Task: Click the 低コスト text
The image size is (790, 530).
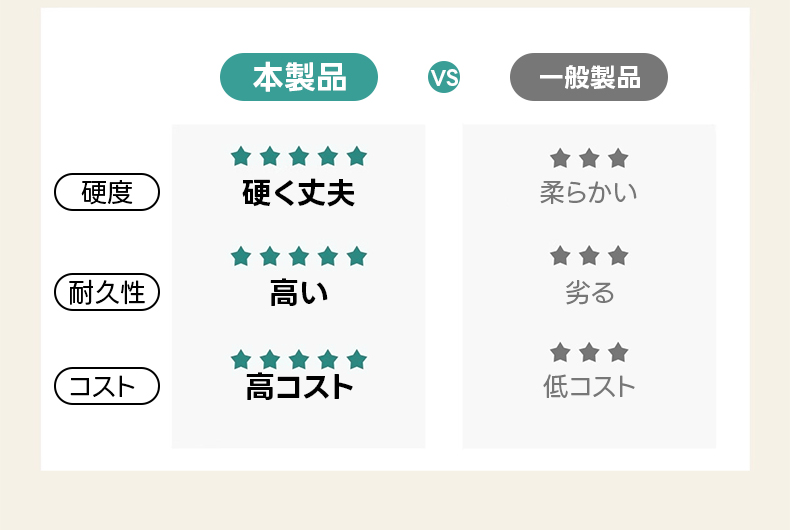Action: tap(589, 386)
